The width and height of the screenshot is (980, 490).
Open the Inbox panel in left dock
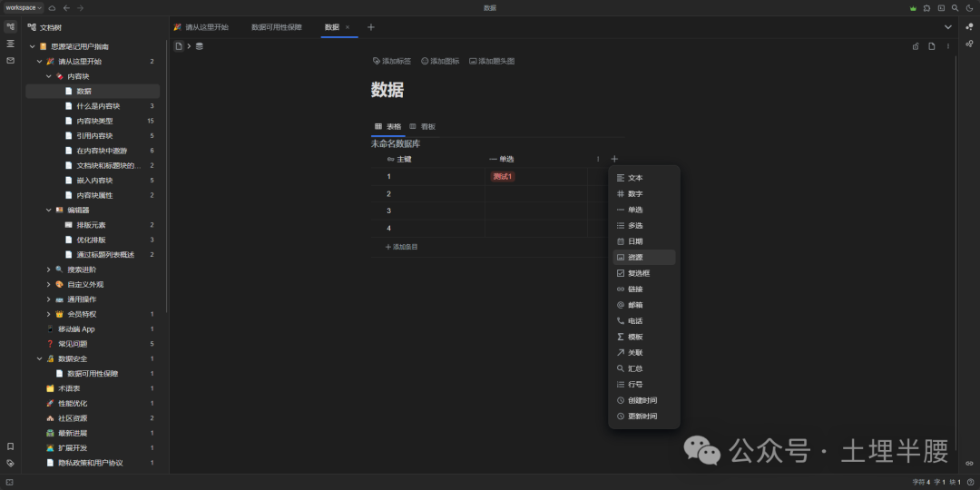[x=11, y=61]
